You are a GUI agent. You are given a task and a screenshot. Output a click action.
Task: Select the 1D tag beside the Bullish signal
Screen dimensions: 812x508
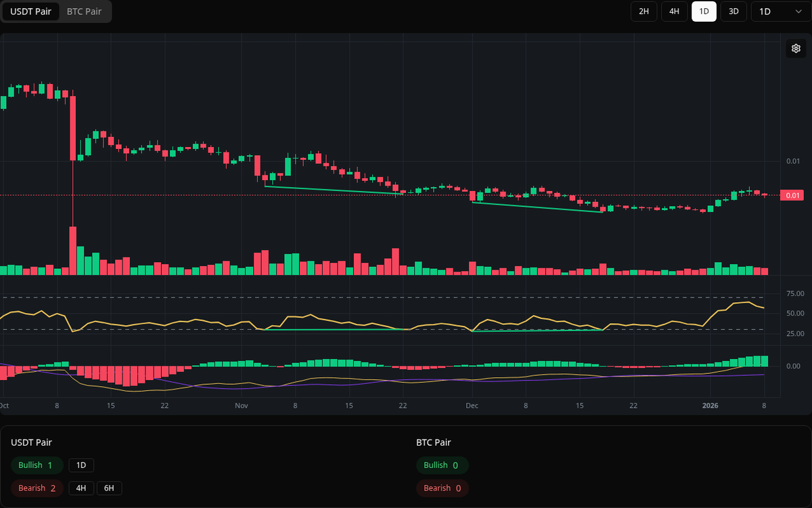point(81,465)
